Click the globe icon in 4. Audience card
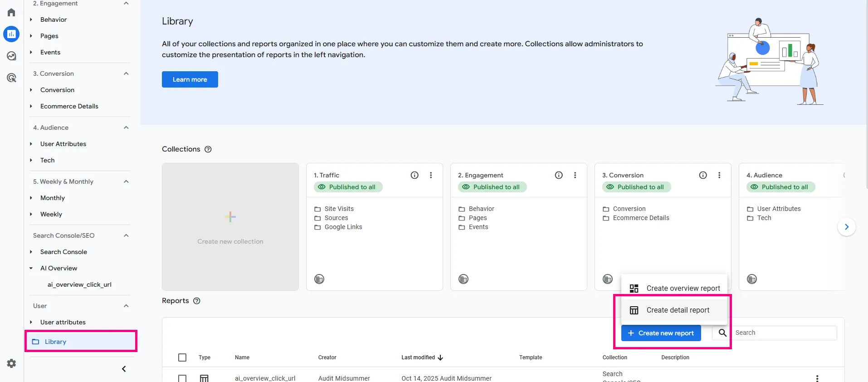Image resolution: width=868 pixels, height=382 pixels. pos(752,279)
